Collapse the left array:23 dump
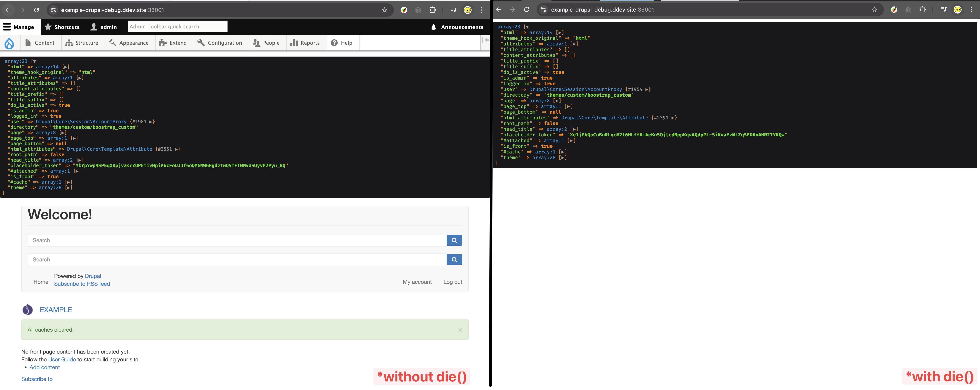This screenshot has height=390, width=980. (34, 61)
